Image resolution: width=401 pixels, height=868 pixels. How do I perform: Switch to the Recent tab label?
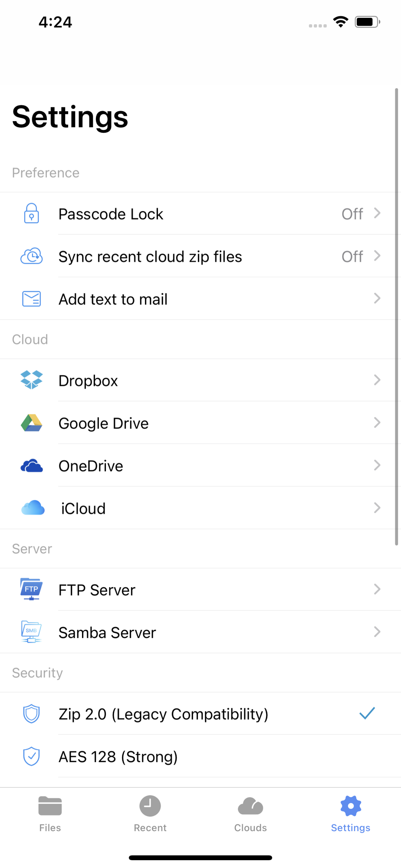[x=150, y=828]
